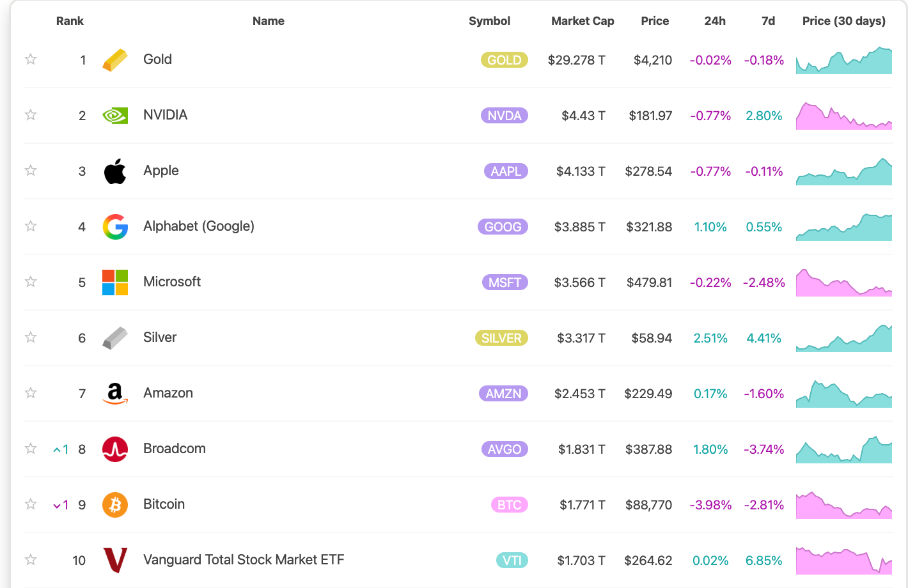
Task: Click the Amazon logo icon
Action: pyautogui.click(x=115, y=394)
